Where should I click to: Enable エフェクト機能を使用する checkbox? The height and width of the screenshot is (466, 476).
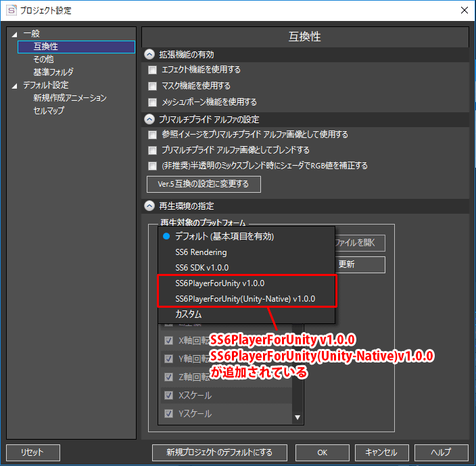(152, 70)
